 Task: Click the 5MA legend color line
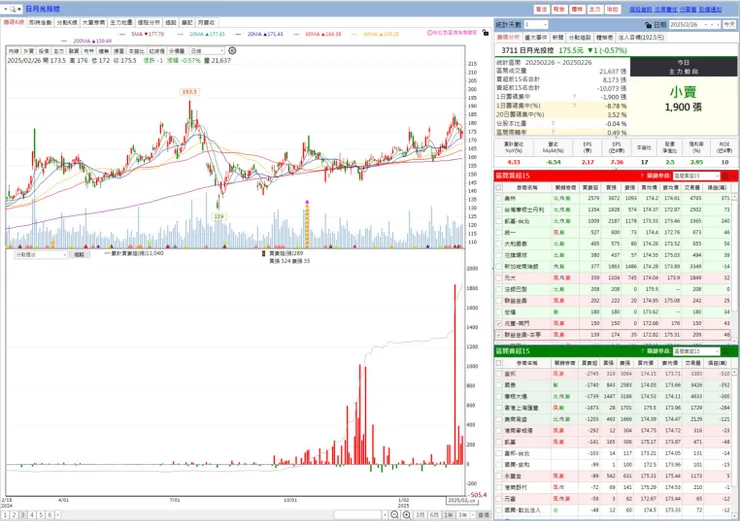click(x=122, y=34)
